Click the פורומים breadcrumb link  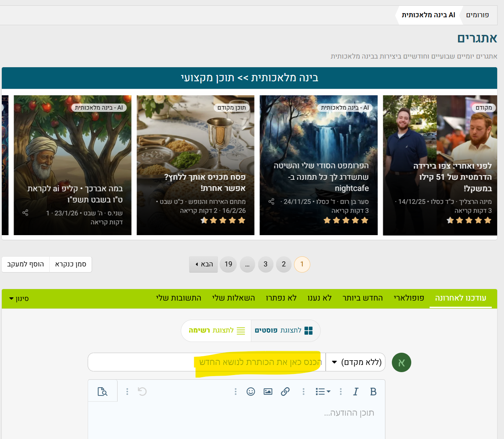477,15
